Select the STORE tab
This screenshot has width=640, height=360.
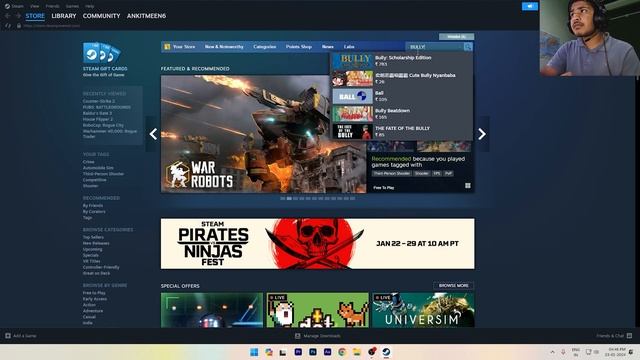(35, 16)
